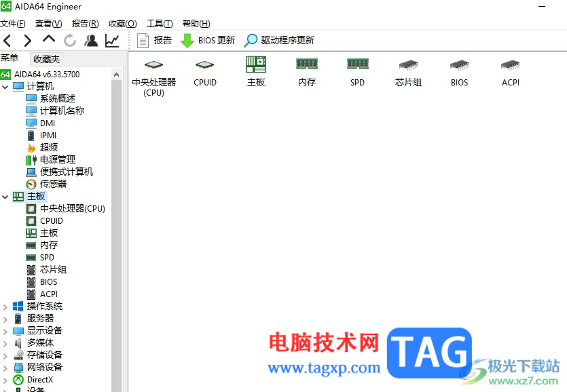Screen dimensions: 567x392
Task: Collapse the 计算机 tree node
Action: [x=5, y=87]
